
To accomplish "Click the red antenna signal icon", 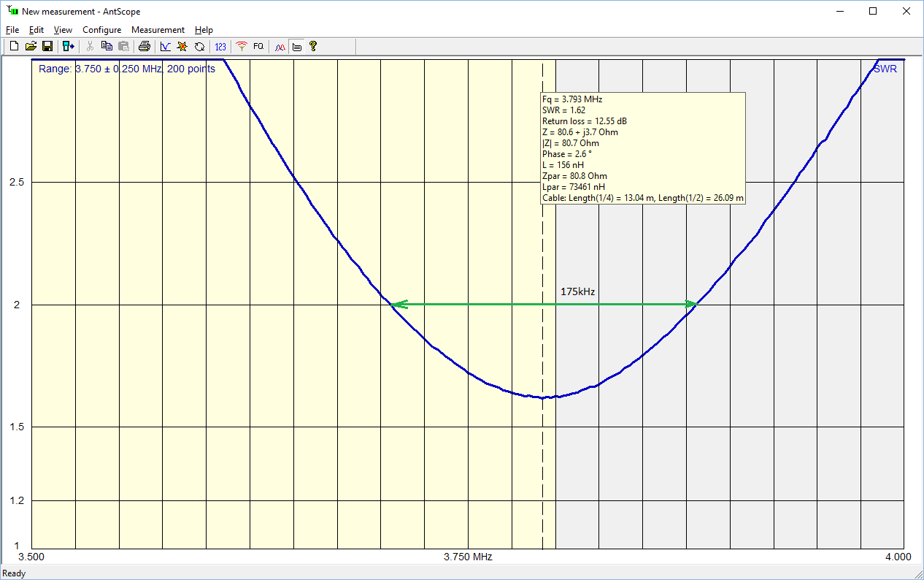I will click(x=242, y=47).
